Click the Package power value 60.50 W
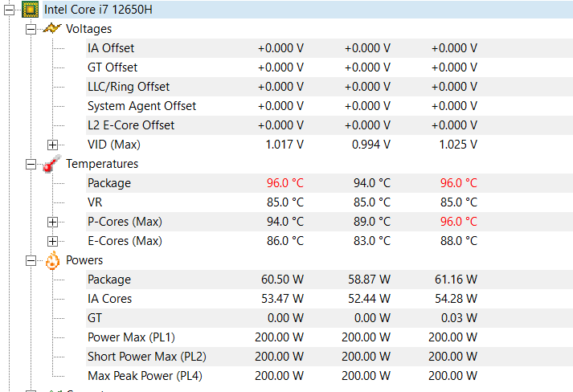 282,280
